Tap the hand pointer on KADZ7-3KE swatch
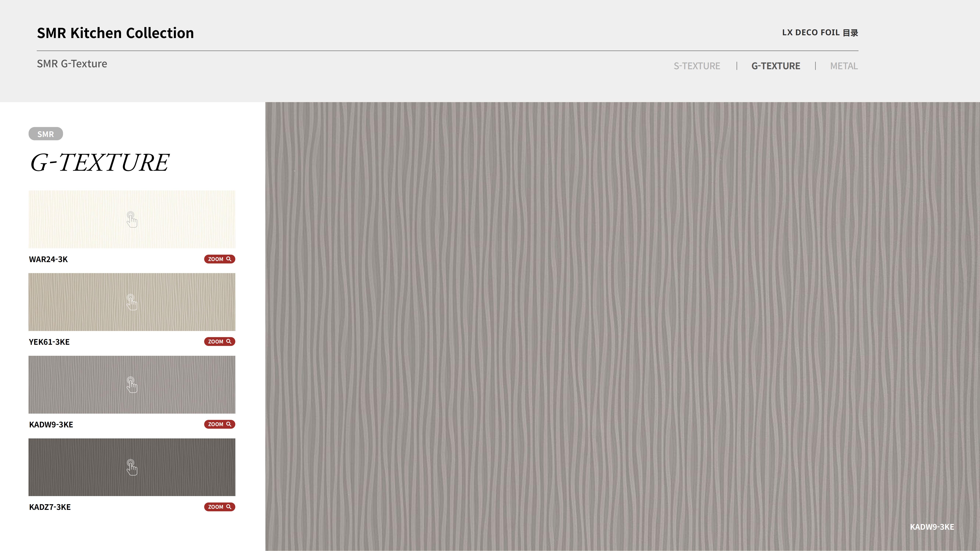 (132, 467)
